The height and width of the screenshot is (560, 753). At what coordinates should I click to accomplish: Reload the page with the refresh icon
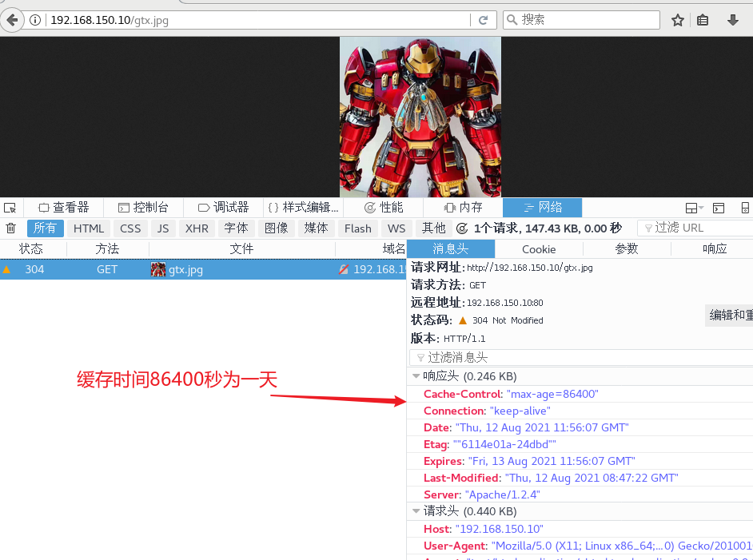pos(483,20)
